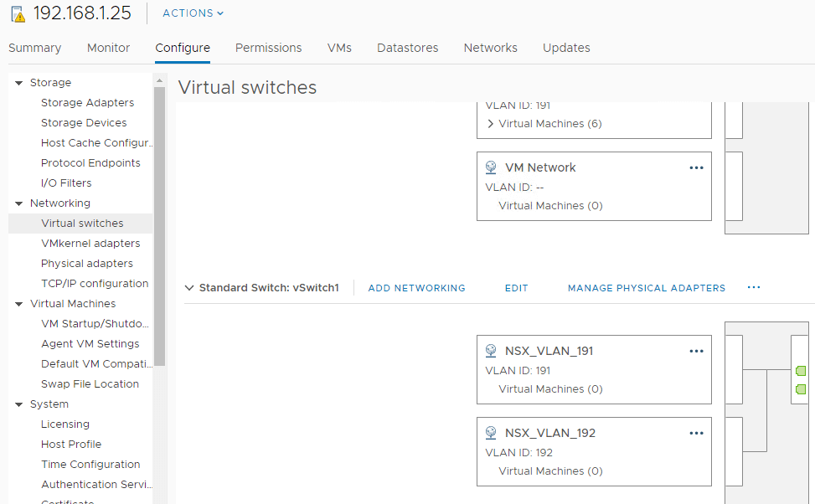The height and width of the screenshot is (504, 815).
Task: Collapse the Networking tree section
Action: [19, 203]
